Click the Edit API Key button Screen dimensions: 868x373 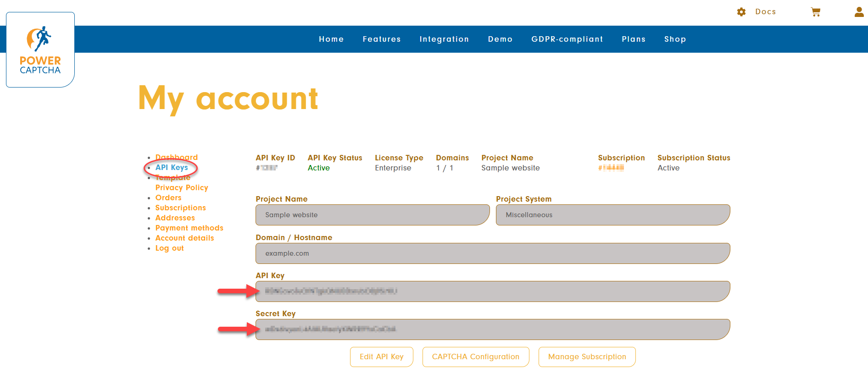click(382, 357)
